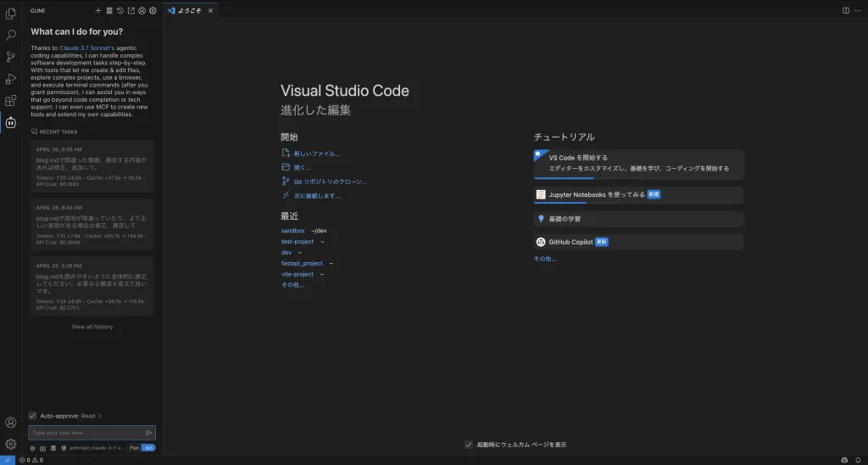This screenshot has width=868, height=465.
Task: Click 新しいファイル... link
Action: [x=317, y=154]
